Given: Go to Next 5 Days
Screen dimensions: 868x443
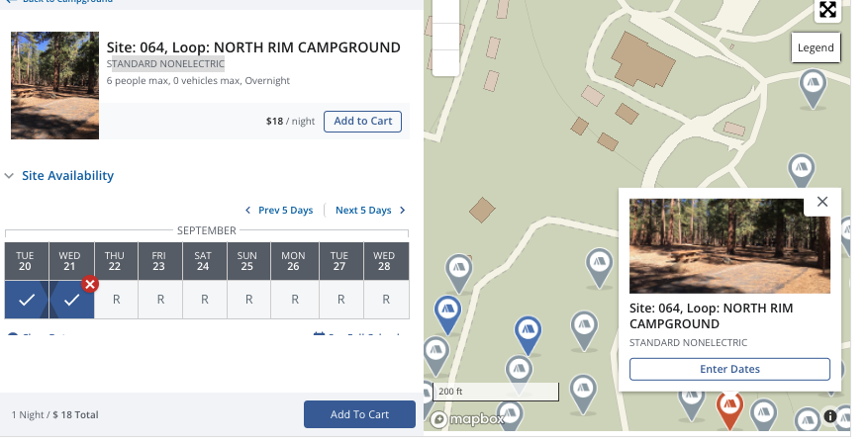Looking at the screenshot, I should 370,211.
